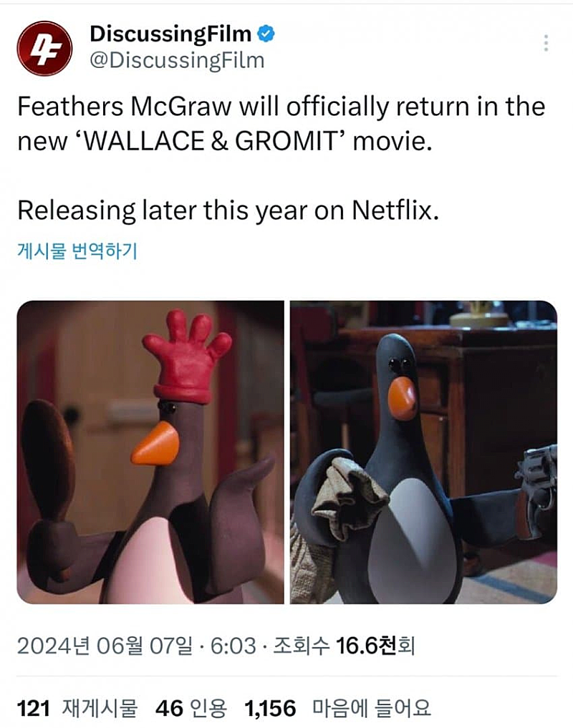Screen dimensions: 573x728
Task: Click the 2024년 06월 07일 date
Action: [x=105, y=646]
